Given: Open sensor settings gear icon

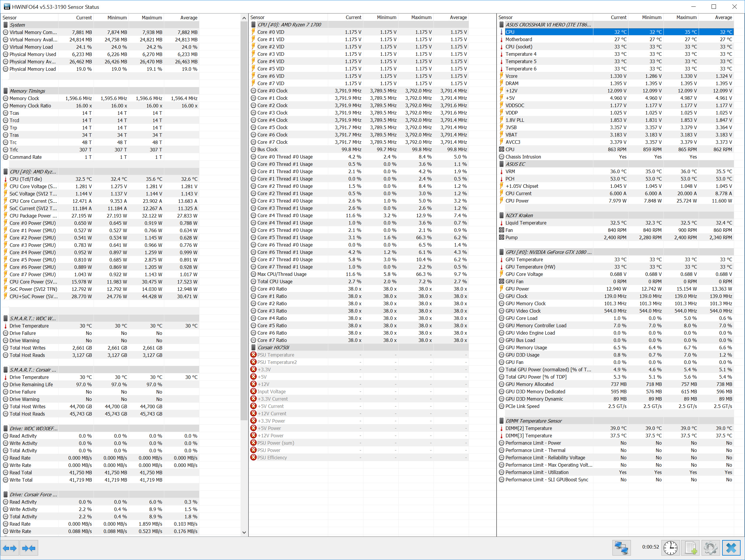Looking at the screenshot, I should pos(710,548).
